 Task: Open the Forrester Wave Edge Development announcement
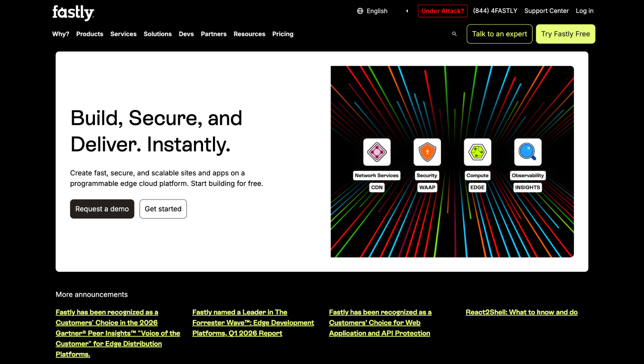pos(253,323)
